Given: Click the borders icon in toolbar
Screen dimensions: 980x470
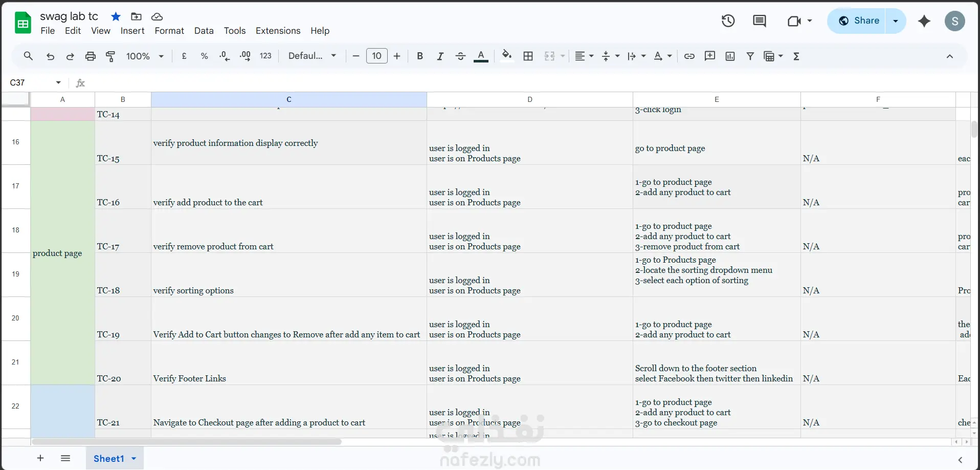Looking at the screenshot, I should coord(528,56).
